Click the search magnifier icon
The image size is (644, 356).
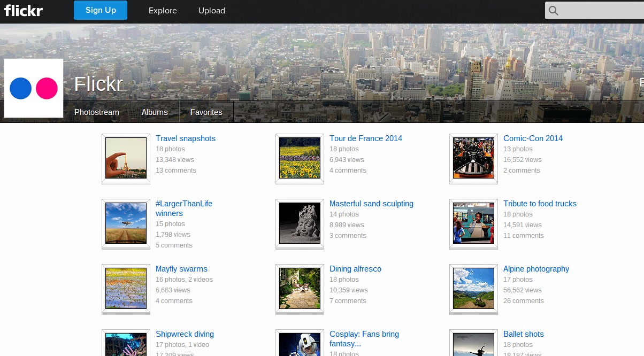[x=554, y=11]
